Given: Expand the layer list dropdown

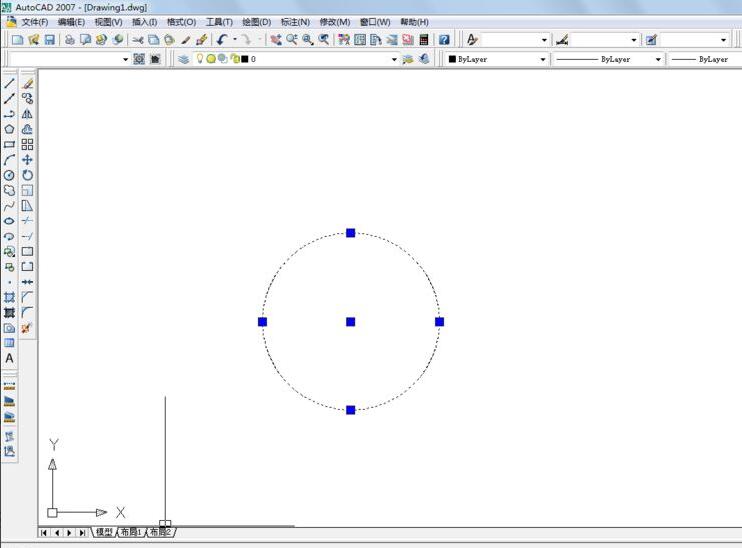Looking at the screenshot, I should (x=394, y=59).
